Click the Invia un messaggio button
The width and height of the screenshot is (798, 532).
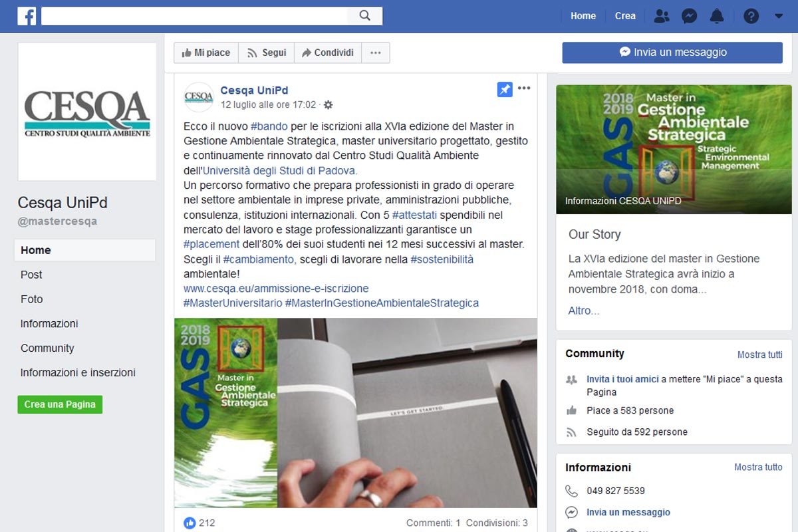pyautogui.click(x=672, y=53)
